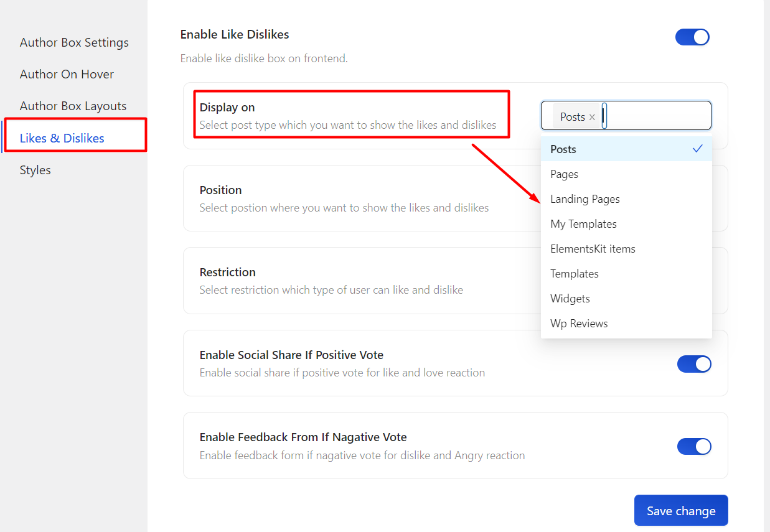This screenshot has width=770, height=532.
Task: Click the checkmark next to Posts option
Action: pyautogui.click(x=697, y=149)
